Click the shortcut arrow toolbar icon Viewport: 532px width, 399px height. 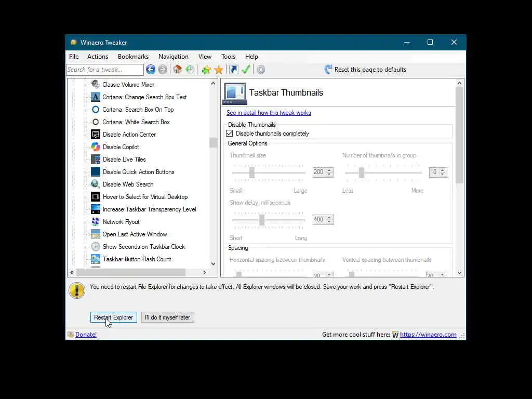(x=234, y=70)
